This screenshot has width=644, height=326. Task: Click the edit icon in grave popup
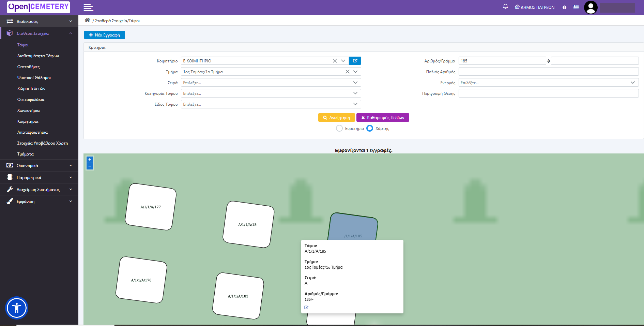[x=306, y=307]
